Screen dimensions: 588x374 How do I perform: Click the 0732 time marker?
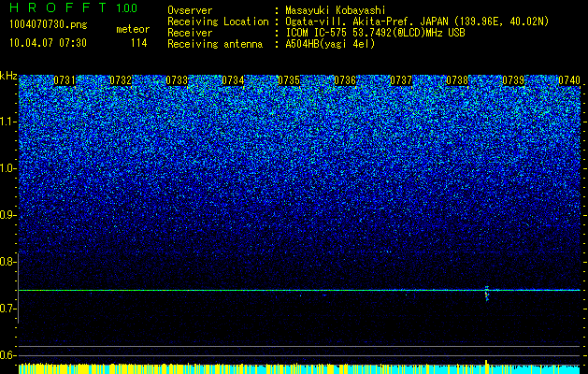point(121,80)
